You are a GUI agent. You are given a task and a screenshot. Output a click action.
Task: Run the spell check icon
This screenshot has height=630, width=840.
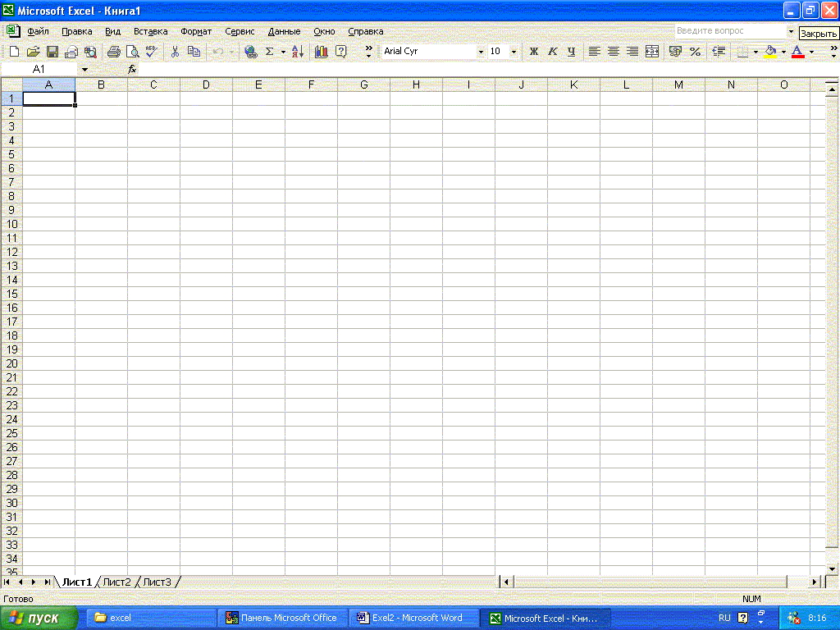point(152,52)
